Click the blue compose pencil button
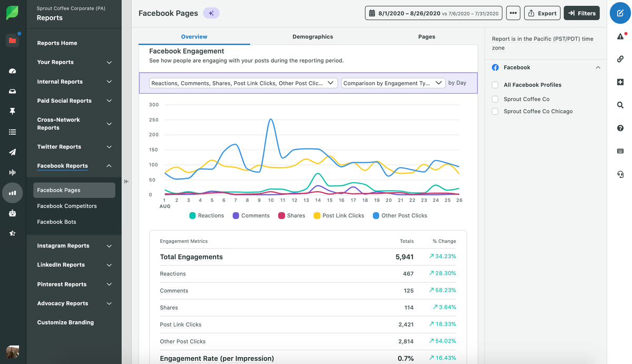 coord(620,13)
